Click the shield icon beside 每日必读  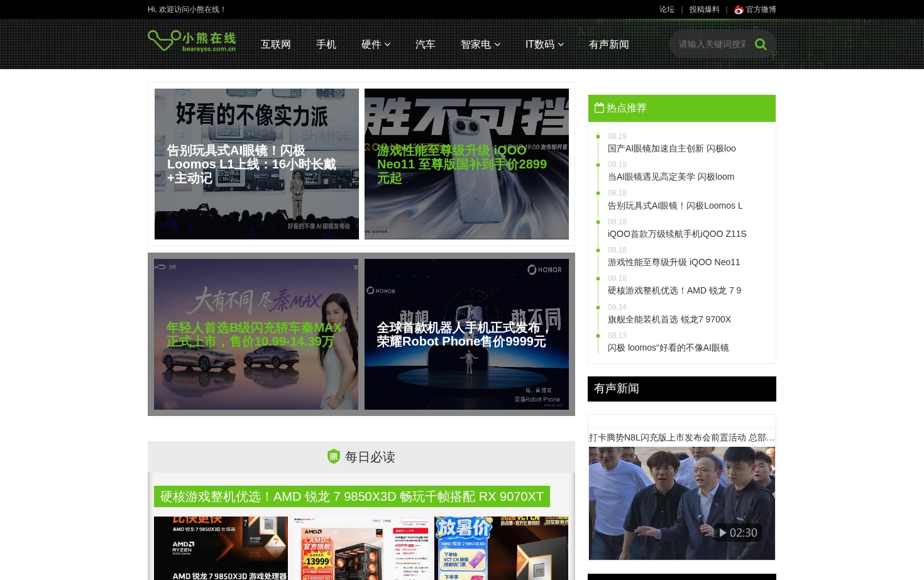point(334,457)
